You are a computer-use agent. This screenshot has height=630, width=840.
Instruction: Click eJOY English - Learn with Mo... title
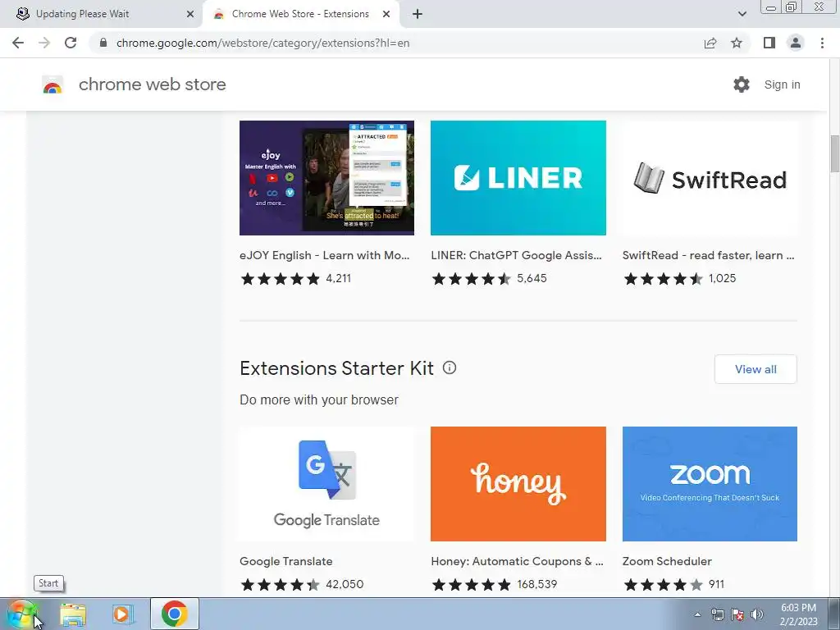click(x=325, y=256)
